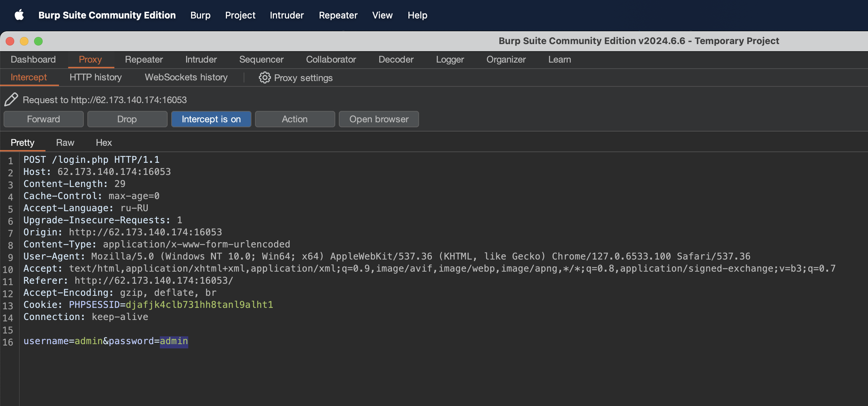Image resolution: width=868 pixels, height=406 pixels.
Task: Drop the intercepted request
Action: click(127, 119)
